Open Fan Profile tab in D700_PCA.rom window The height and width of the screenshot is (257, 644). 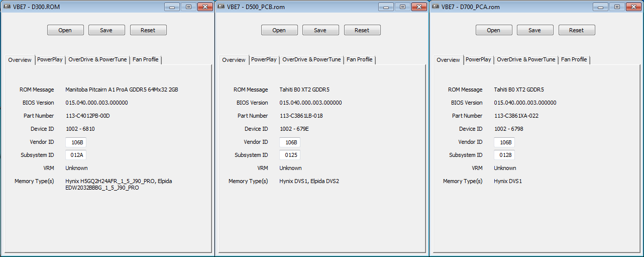click(574, 59)
